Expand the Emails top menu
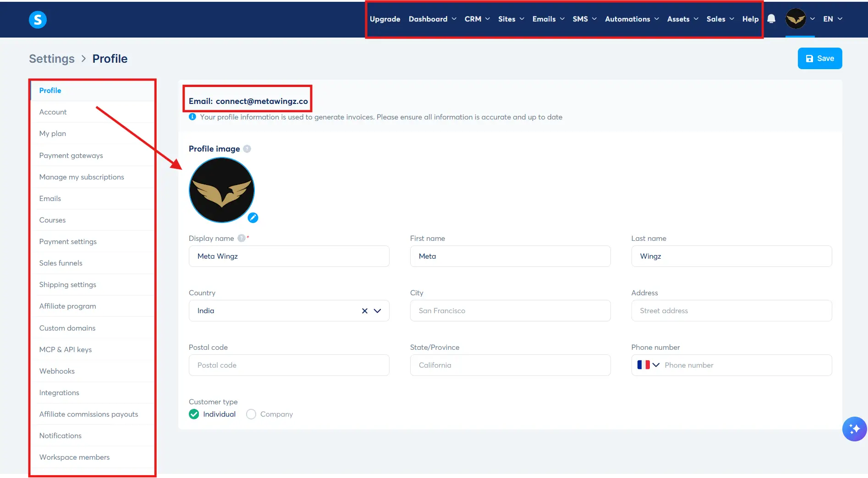The image size is (868, 478). pos(548,19)
